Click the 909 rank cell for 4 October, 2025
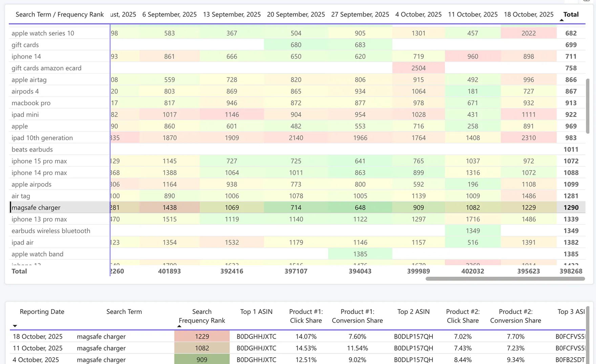596x364 pixels. tap(202, 359)
